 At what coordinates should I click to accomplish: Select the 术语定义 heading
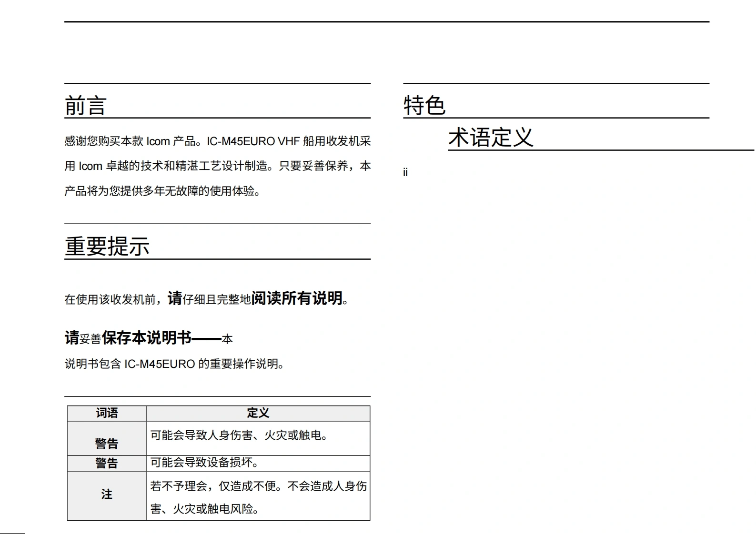(490, 138)
